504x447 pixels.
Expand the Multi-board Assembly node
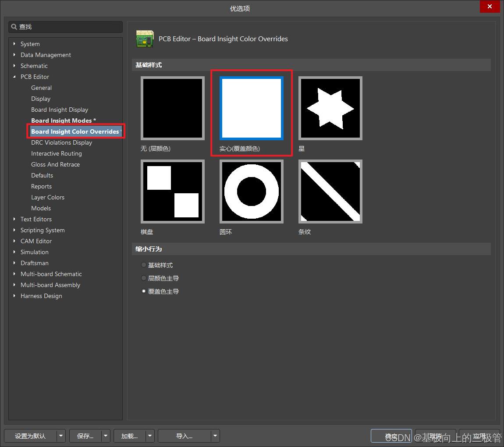point(14,285)
